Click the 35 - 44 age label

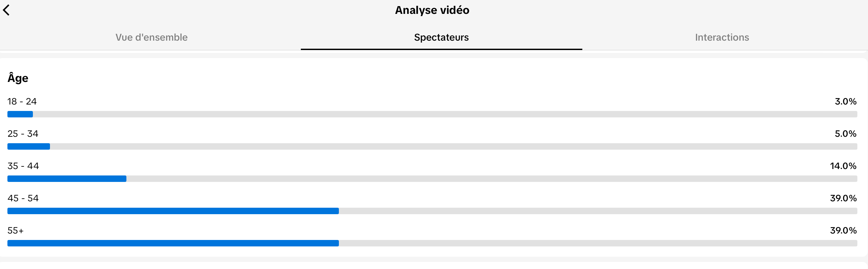23,166
